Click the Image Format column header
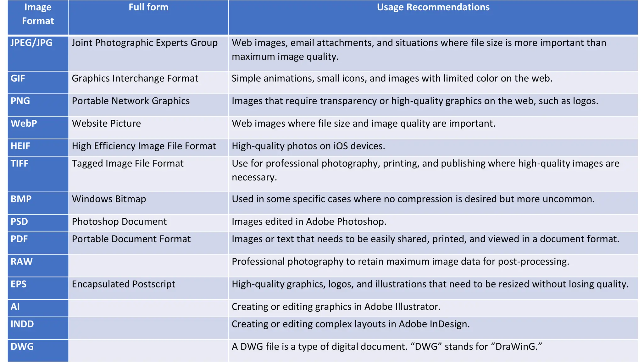644x362 pixels. tap(38, 14)
